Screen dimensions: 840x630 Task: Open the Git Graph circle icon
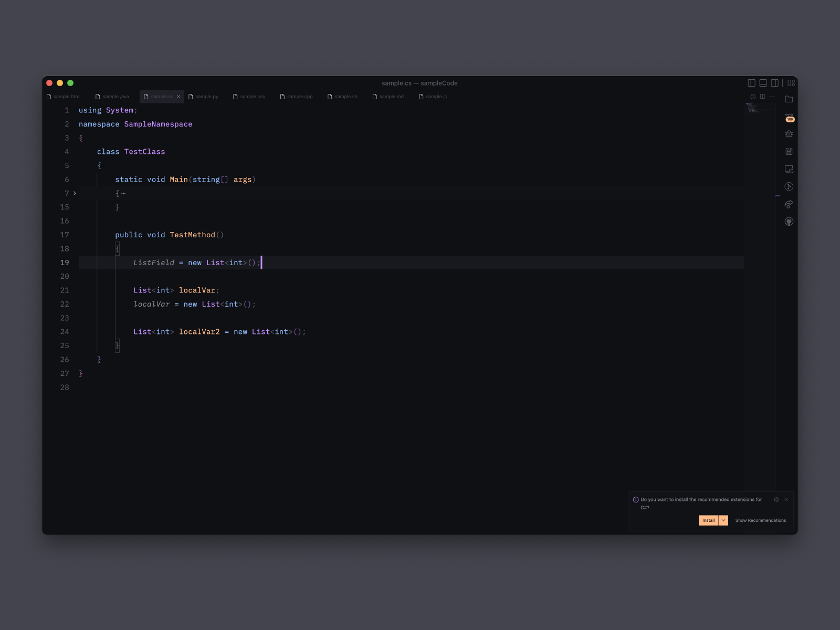click(789, 186)
